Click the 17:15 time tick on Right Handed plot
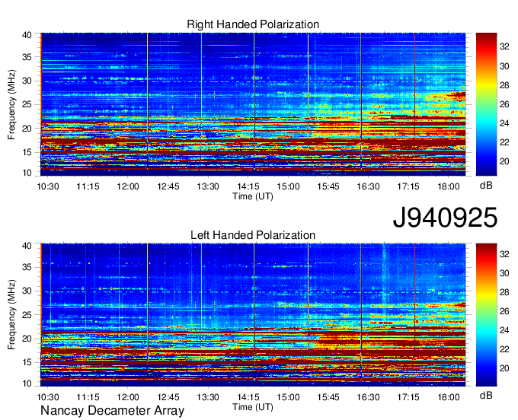 click(x=408, y=186)
